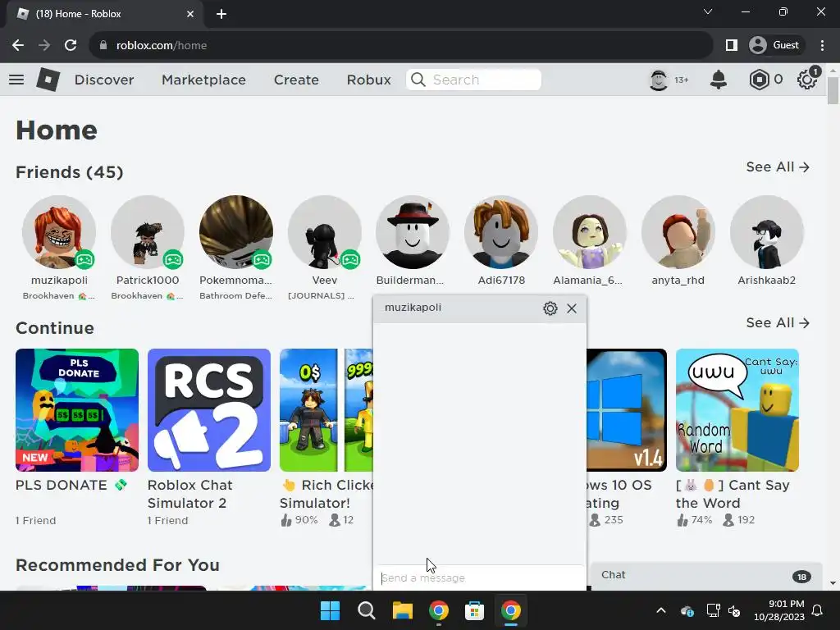840x630 pixels.
Task: Open Arishkaab2's friend avatar
Action: coord(767,232)
